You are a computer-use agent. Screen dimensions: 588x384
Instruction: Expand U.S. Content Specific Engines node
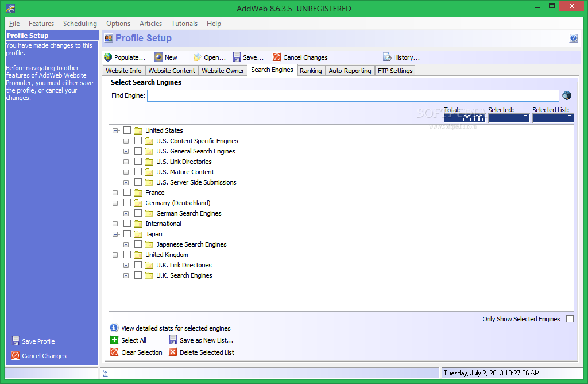[126, 141]
